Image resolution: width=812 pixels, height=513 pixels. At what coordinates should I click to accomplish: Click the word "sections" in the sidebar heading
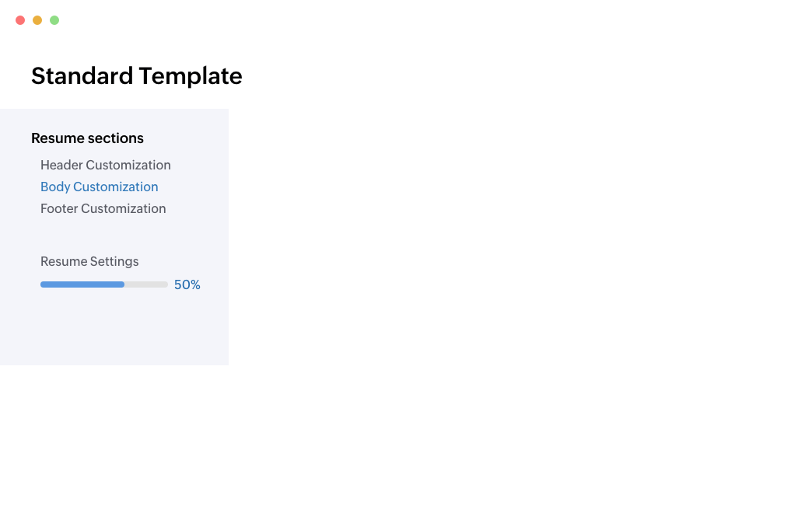[x=115, y=138]
